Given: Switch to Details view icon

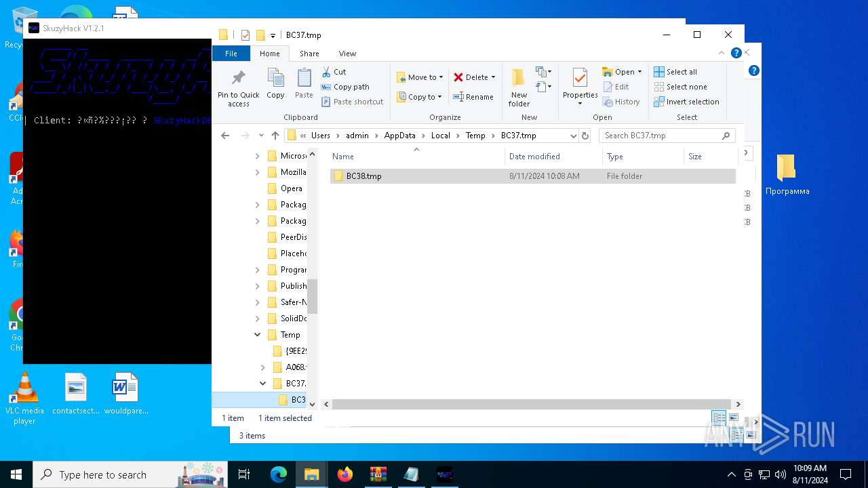Looking at the screenshot, I should [719, 418].
